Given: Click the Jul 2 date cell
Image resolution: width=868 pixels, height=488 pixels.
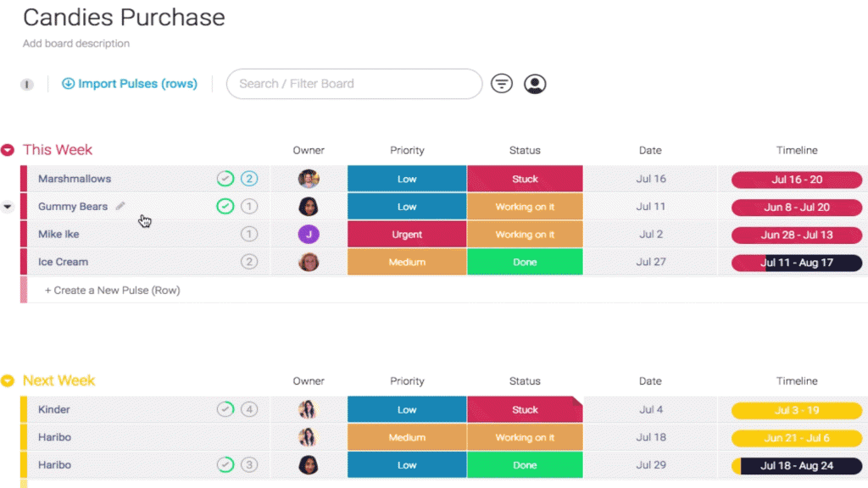Looking at the screenshot, I should point(650,234).
